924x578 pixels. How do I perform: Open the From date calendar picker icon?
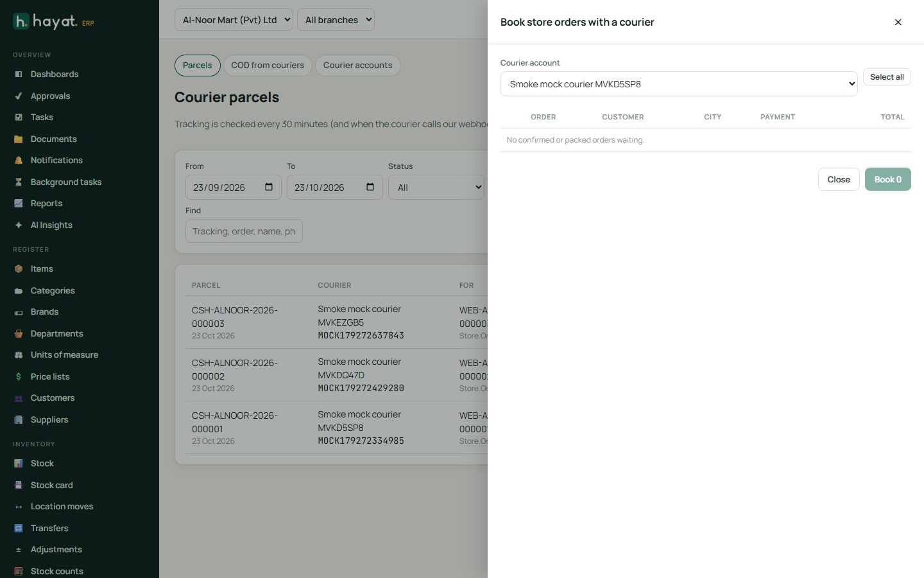point(269,187)
